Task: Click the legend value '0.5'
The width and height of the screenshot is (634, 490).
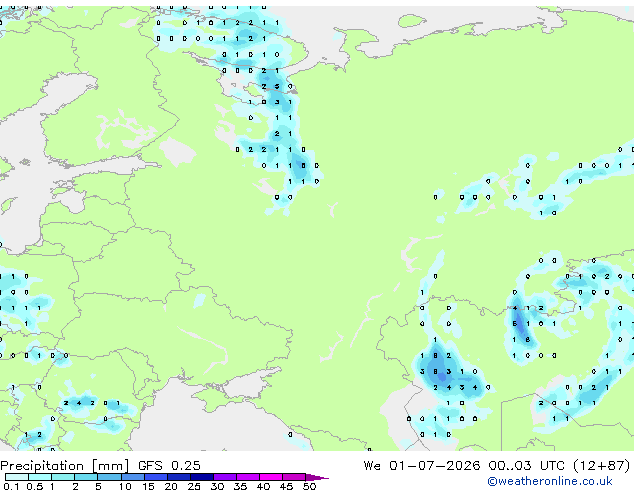Action: pyautogui.click(x=34, y=486)
